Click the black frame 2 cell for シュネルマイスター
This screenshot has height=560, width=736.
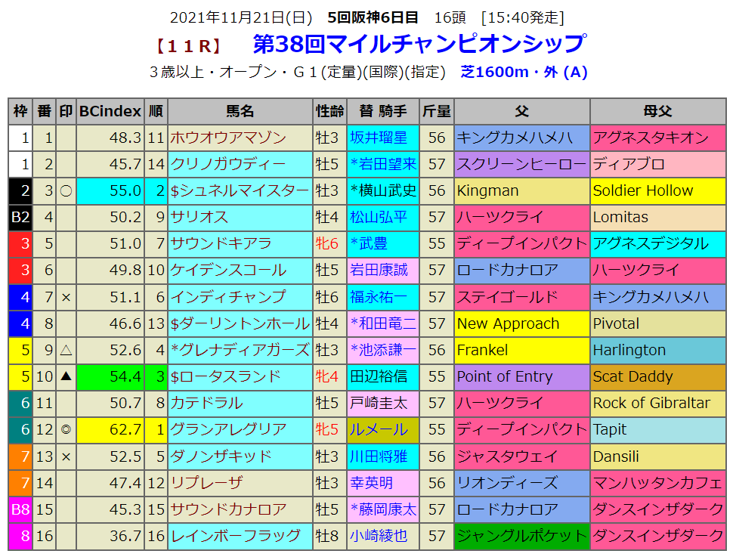(x=20, y=191)
